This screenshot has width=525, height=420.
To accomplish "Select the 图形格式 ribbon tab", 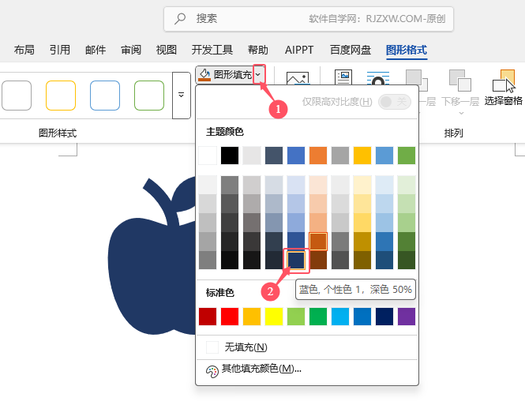I will tap(407, 50).
